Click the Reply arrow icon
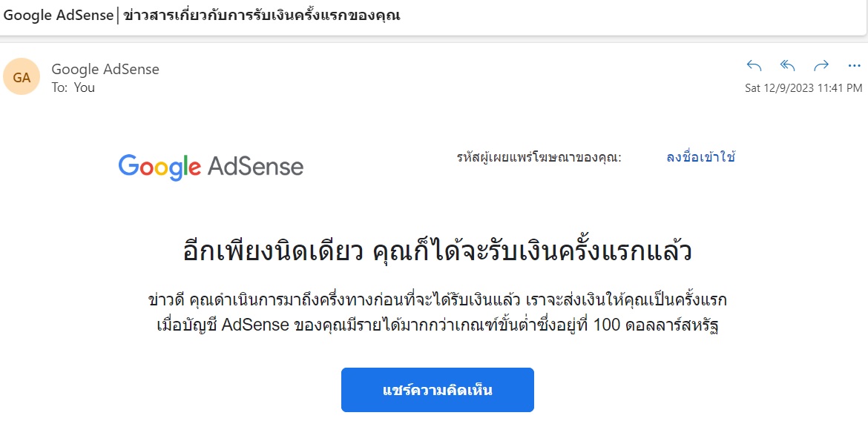The image size is (868, 424). tap(754, 65)
